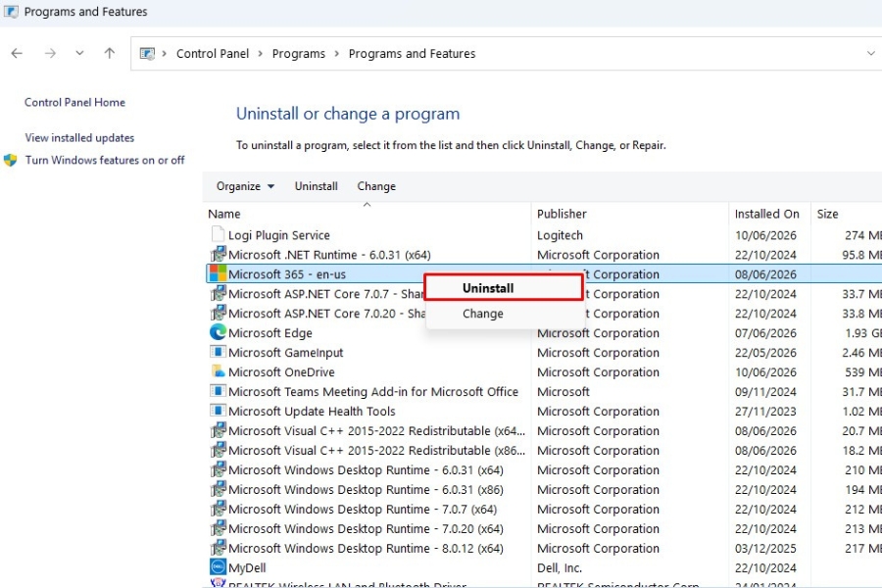
Task: Click Change in the toolbar
Action: (376, 186)
